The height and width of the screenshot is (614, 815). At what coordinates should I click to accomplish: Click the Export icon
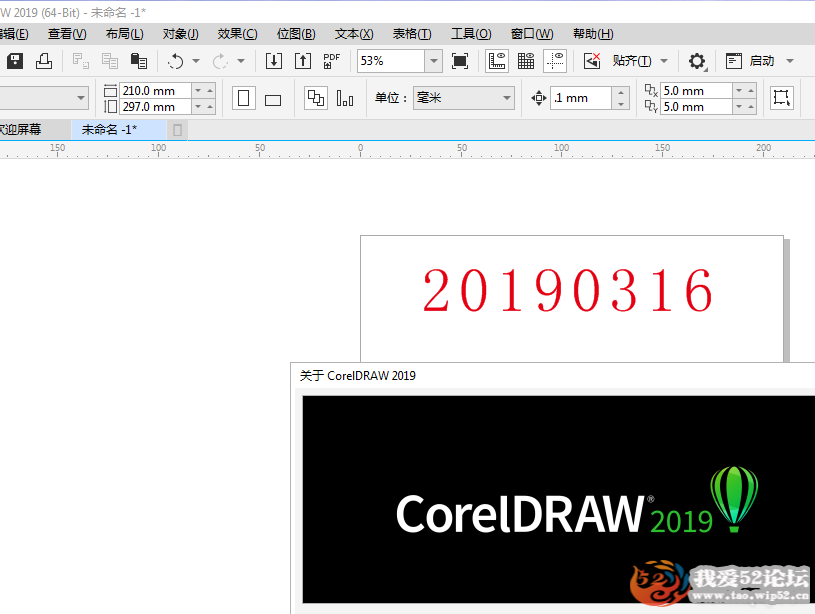click(303, 61)
